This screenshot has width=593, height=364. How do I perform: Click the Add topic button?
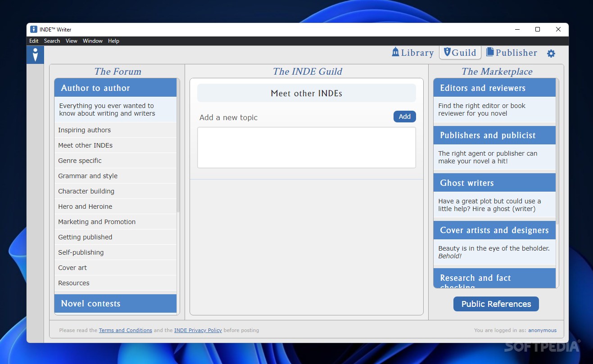[405, 117]
